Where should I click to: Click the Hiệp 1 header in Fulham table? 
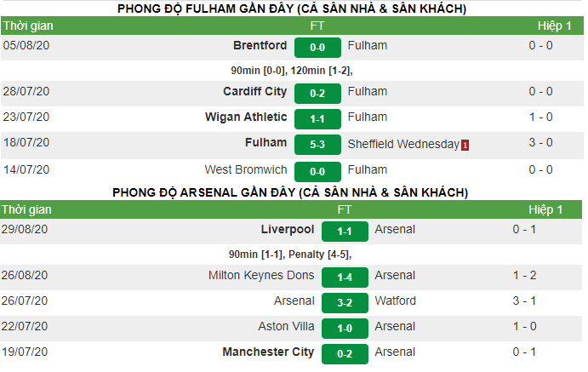[x=555, y=26]
